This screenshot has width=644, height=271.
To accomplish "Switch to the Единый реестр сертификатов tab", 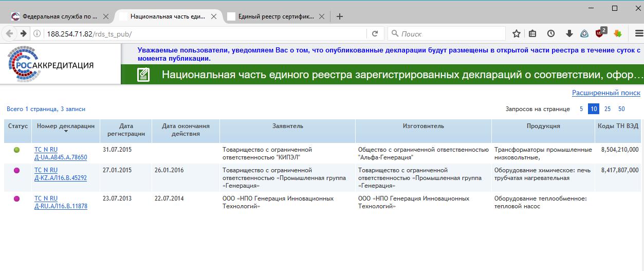I will (x=275, y=16).
